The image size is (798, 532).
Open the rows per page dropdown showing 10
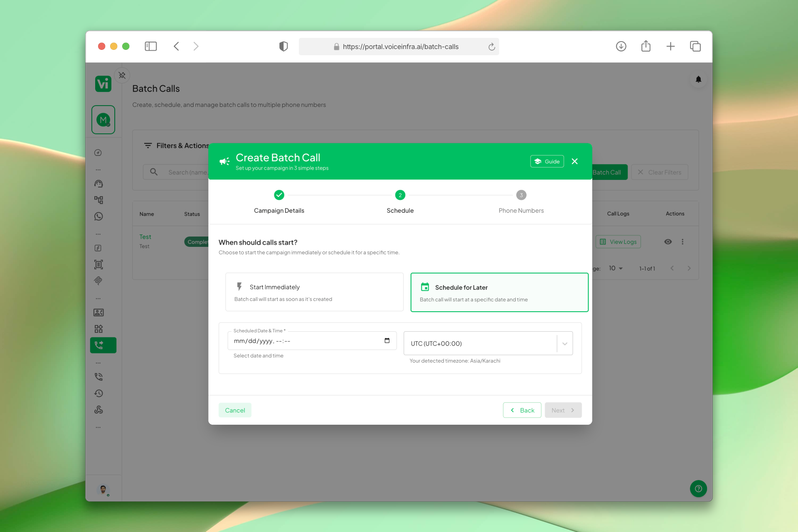(x=616, y=268)
